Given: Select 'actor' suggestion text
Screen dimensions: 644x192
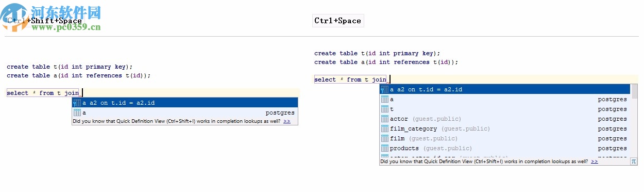Looking at the screenshot, I should click(399, 119).
